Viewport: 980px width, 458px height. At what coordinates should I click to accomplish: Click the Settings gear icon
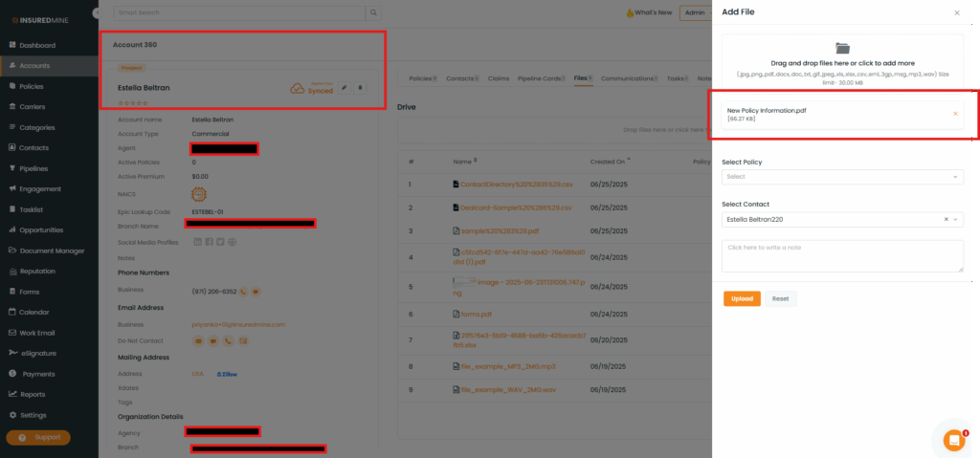pyautogui.click(x=12, y=415)
